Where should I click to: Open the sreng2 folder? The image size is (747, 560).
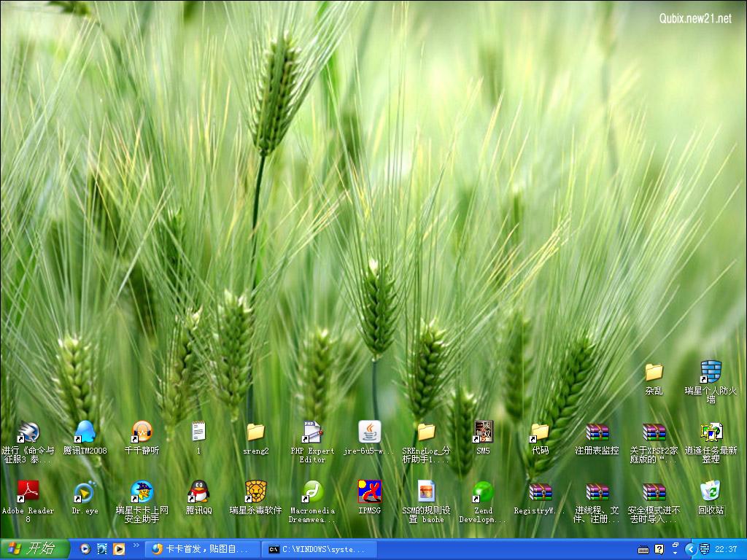pyautogui.click(x=255, y=432)
